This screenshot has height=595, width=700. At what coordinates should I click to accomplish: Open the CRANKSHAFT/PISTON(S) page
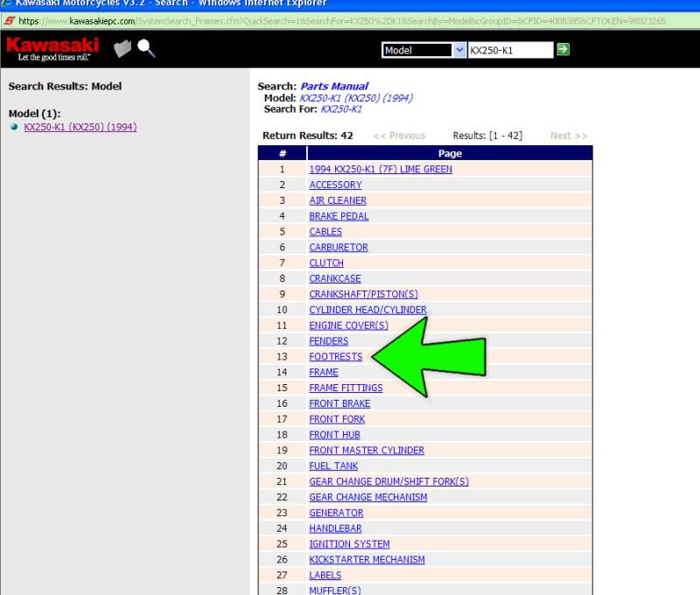363,294
